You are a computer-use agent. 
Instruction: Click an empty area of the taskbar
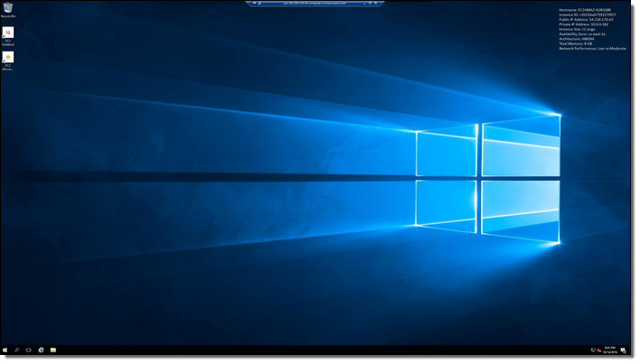pyautogui.click(x=316, y=350)
